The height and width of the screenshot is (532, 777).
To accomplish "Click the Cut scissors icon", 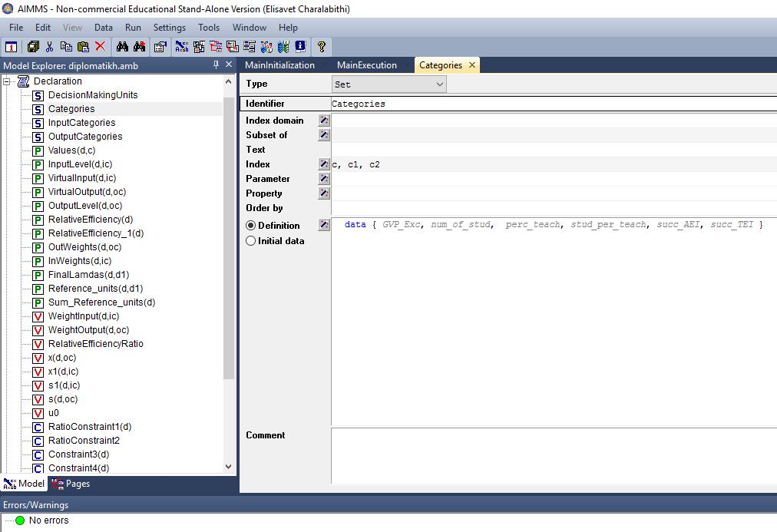I will (x=50, y=47).
